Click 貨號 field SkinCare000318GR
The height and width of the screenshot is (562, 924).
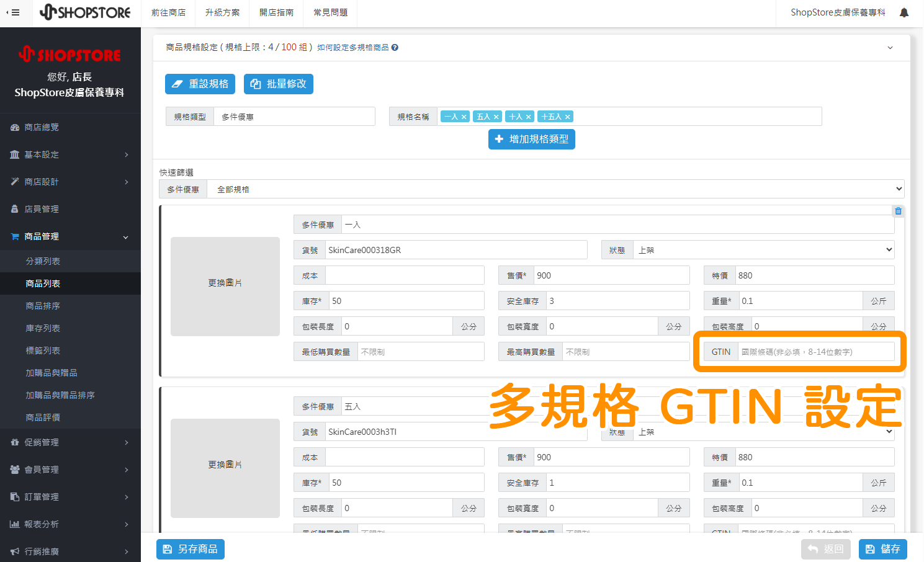point(456,250)
